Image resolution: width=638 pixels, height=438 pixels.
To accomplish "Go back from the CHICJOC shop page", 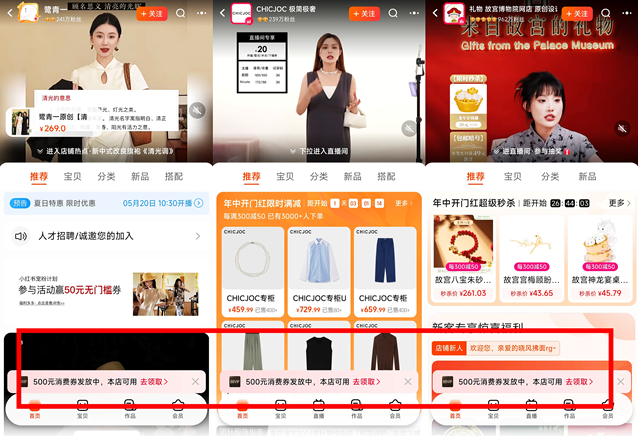I will (222, 13).
